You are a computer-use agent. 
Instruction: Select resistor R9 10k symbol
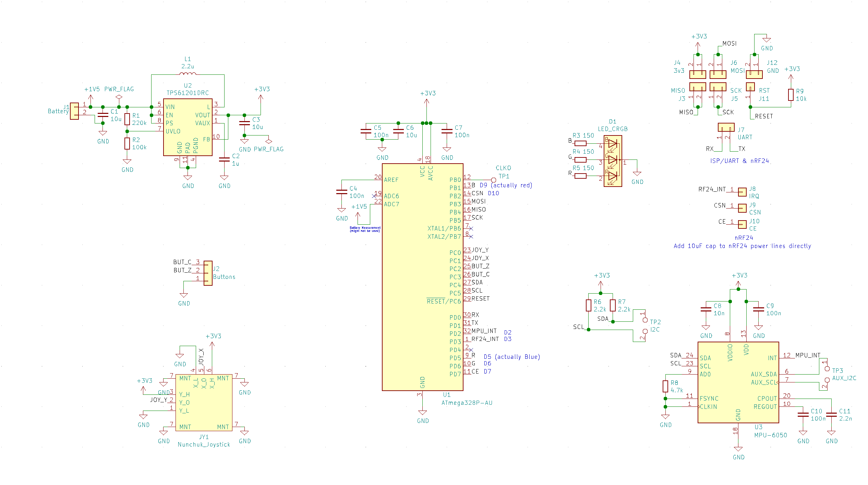coord(791,95)
